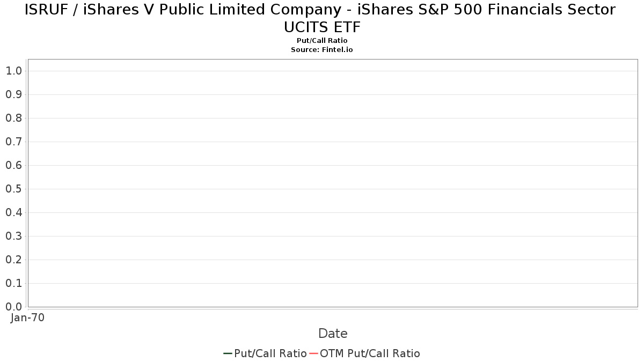Click the 0.3 y-axis tick label
644x362 pixels.
[x=14, y=236]
